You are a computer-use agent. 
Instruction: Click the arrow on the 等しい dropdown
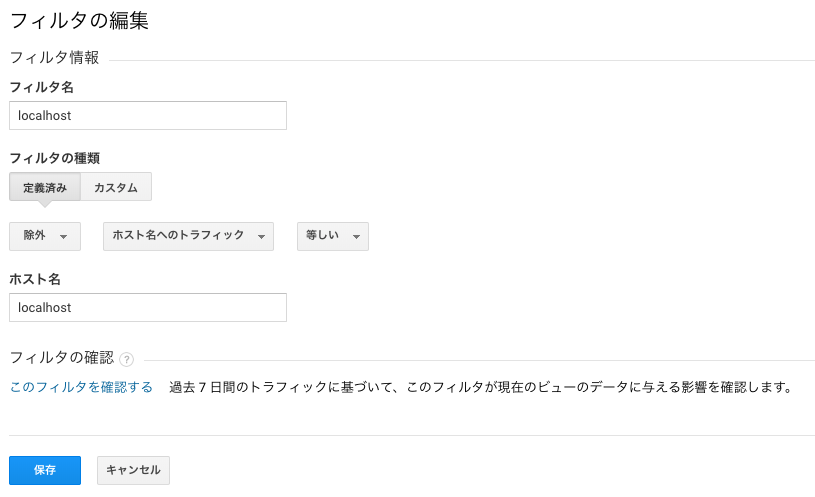click(357, 237)
